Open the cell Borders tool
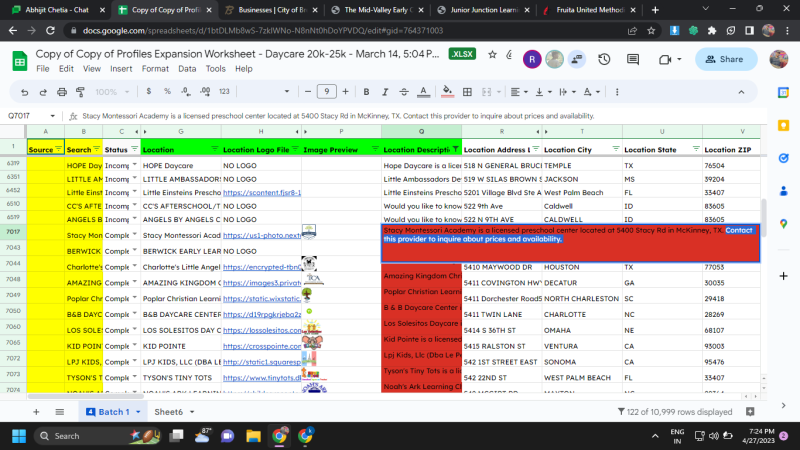 coord(467,92)
